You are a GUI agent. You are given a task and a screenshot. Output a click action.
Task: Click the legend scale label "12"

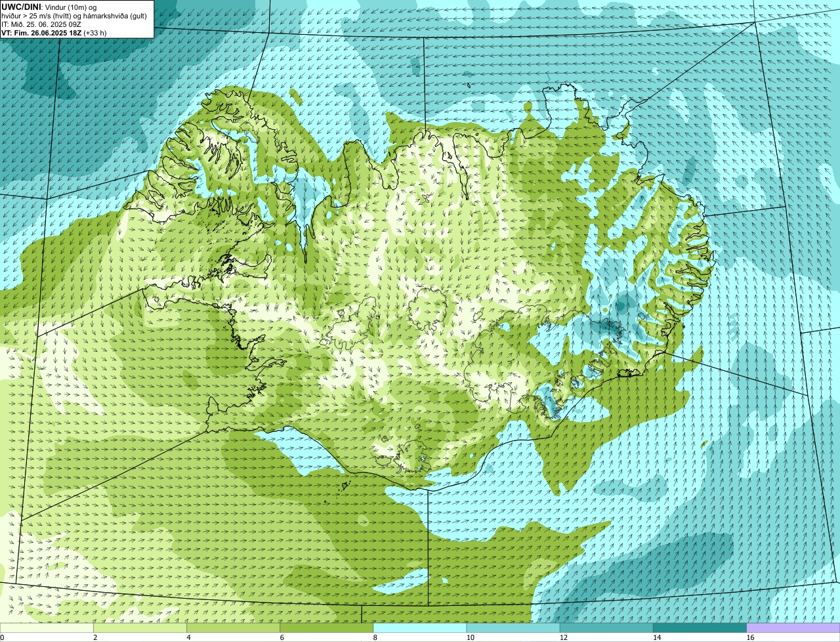[564, 637]
